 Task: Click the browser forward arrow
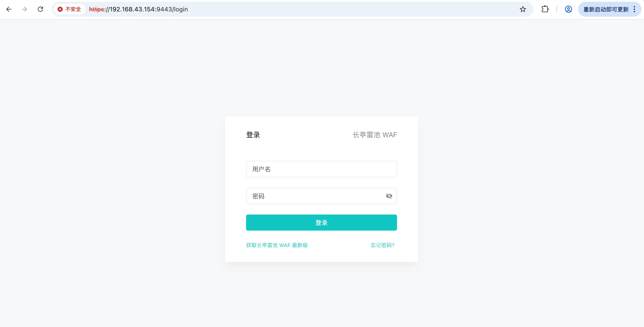[x=25, y=9]
